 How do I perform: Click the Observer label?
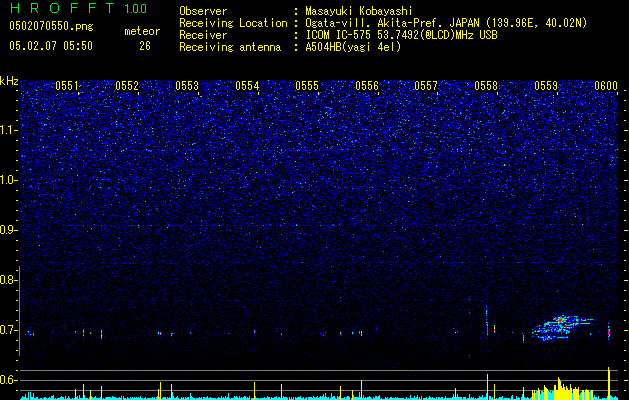203,11
